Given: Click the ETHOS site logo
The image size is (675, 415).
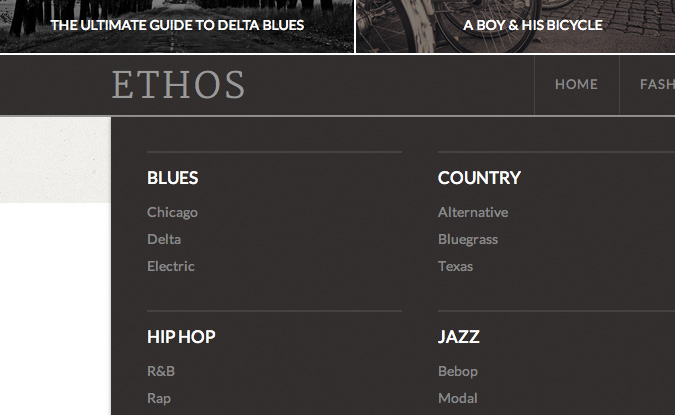Looking at the screenshot, I should (x=179, y=85).
